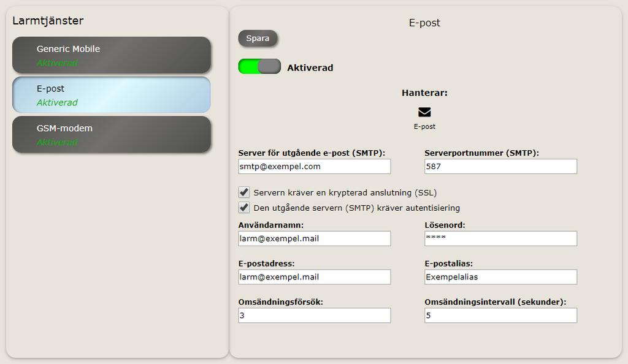The width and height of the screenshot is (628, 364).
Task: Click the Aktiverad label beside the switch
Action: pos(310,67)
